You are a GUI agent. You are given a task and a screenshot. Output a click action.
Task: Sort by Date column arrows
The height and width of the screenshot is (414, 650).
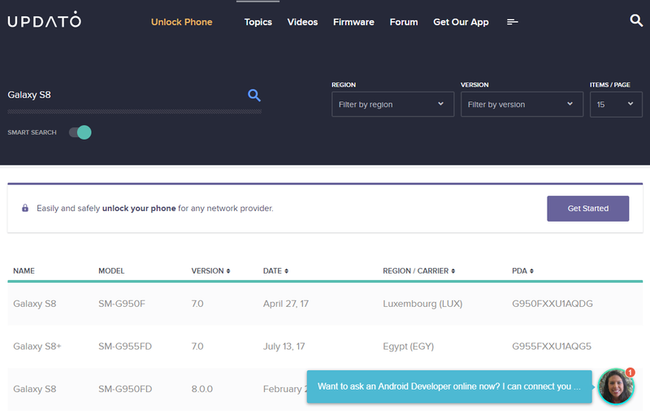(x=287, y=271)
